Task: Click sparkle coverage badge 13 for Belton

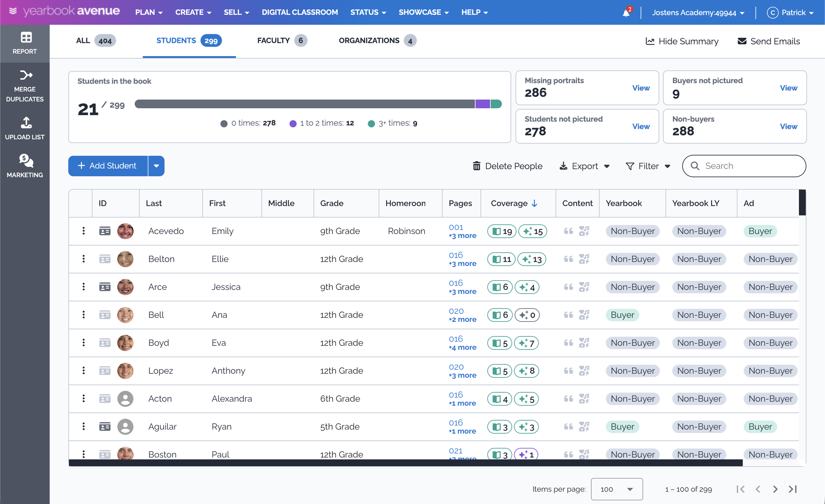Action: click(x=532, y=259)
